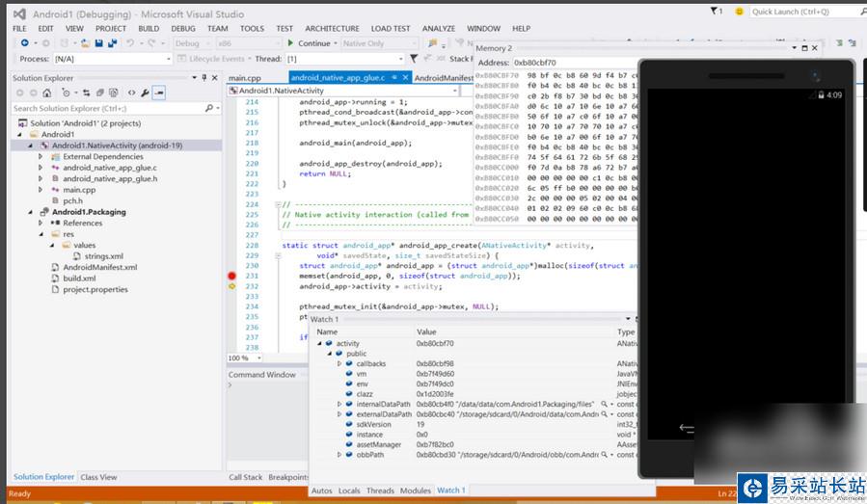The width and height of the screenshot is (867, 504).
Task: Collapse the comment region at line 224
Action: (x=276, y=204)
